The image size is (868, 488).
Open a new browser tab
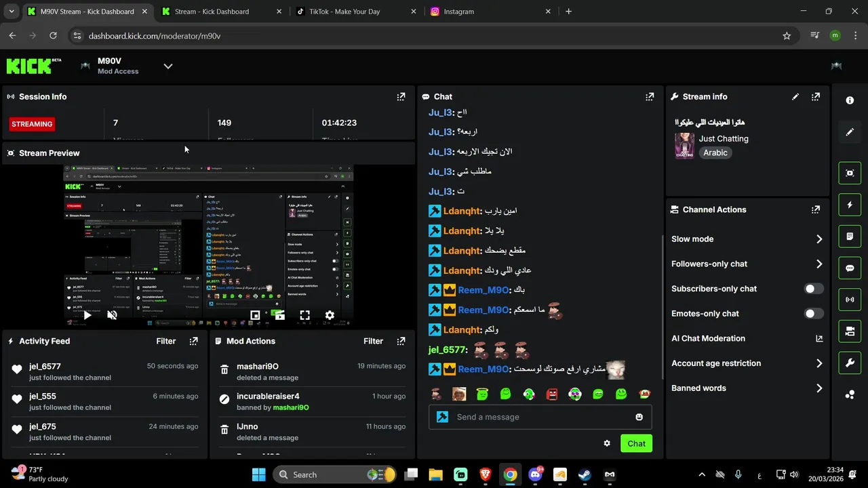pyautogui.click(x=568, y=12)
